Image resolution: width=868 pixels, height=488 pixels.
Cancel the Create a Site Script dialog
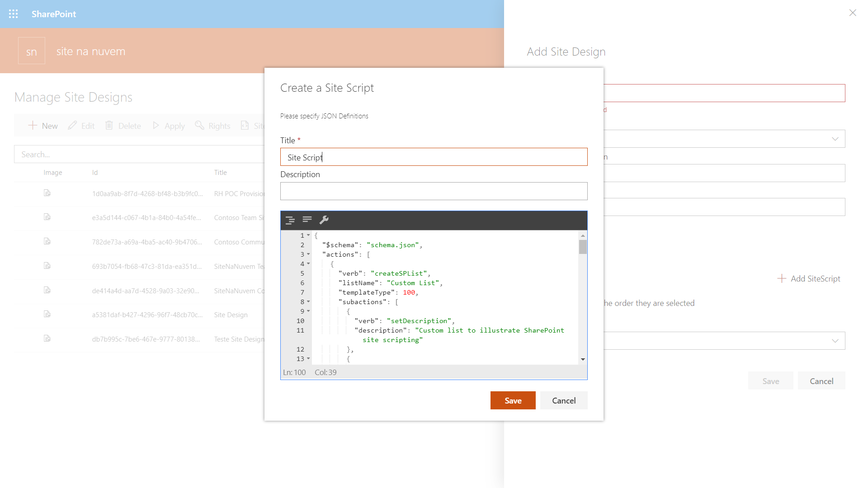pyautogui.click(x=564, y=400)
